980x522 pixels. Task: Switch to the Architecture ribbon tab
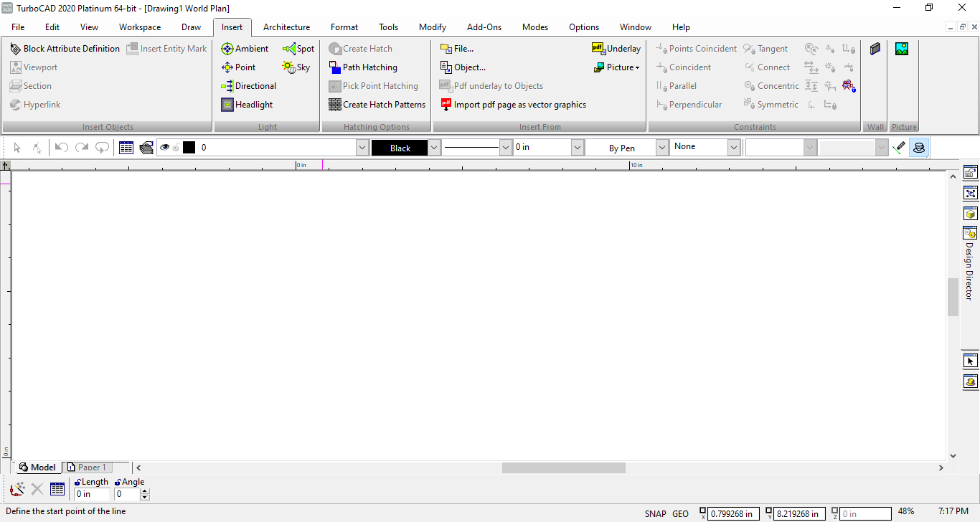pos(286,27)
